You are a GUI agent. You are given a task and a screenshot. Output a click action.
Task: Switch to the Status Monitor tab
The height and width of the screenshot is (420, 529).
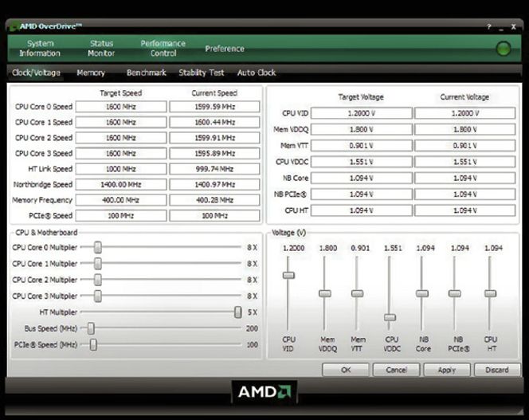pyautogui.click(x=101, y=49)
